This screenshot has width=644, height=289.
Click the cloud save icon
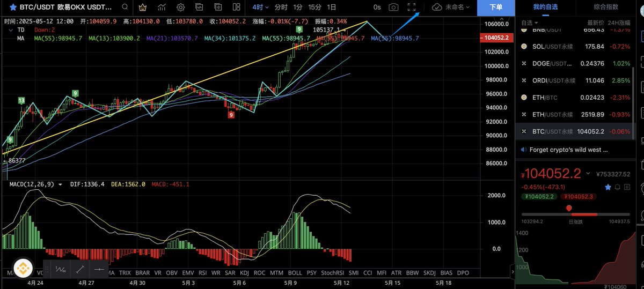point(437,8)
